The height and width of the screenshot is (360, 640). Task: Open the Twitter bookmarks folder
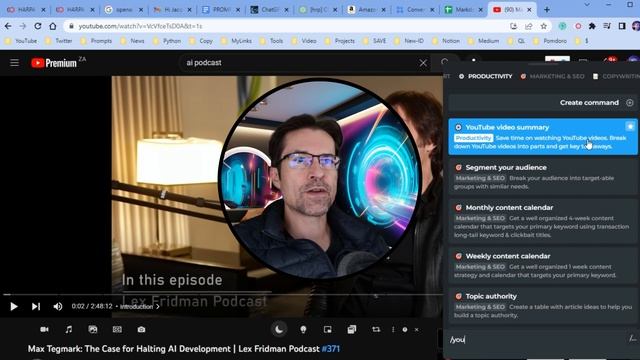point(58,41)
